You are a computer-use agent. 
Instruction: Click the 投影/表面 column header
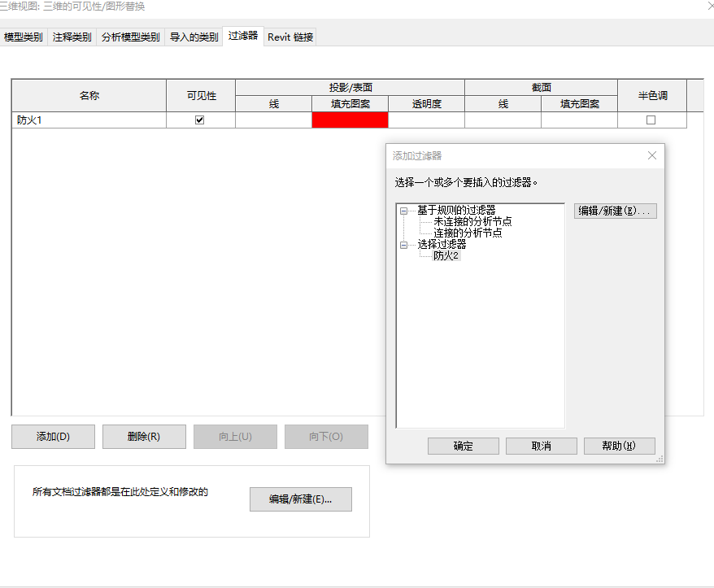[350, 88]
